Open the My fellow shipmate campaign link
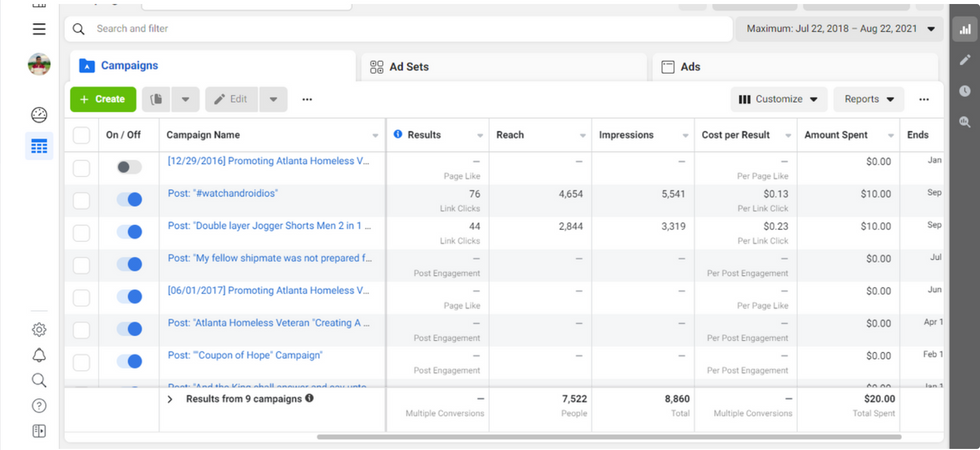 click(269, 258)
